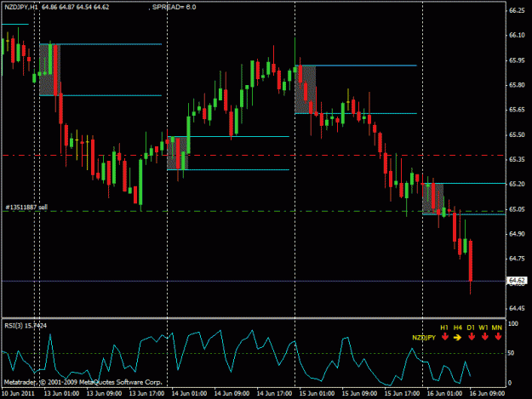Select the NZDJPY,H1 chart title text
The width and height of the screenshot is (532, 399).
point(21,7)
